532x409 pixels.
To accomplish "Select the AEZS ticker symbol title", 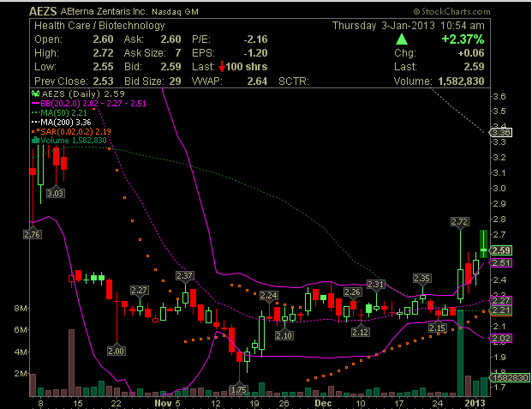I will coord(43,11).
